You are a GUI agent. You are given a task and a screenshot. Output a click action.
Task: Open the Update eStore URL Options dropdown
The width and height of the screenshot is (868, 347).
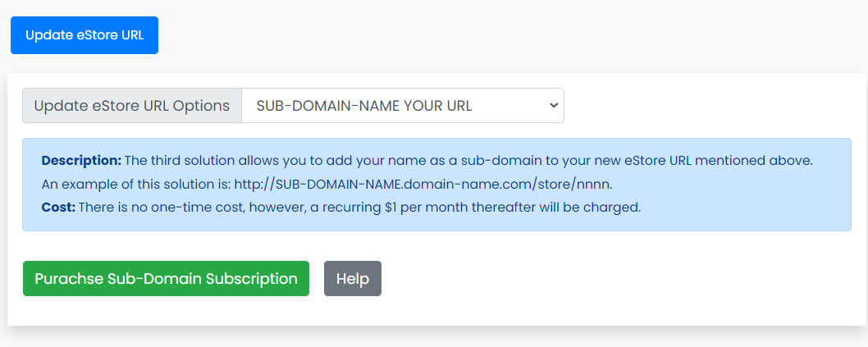tap(402, 106)
